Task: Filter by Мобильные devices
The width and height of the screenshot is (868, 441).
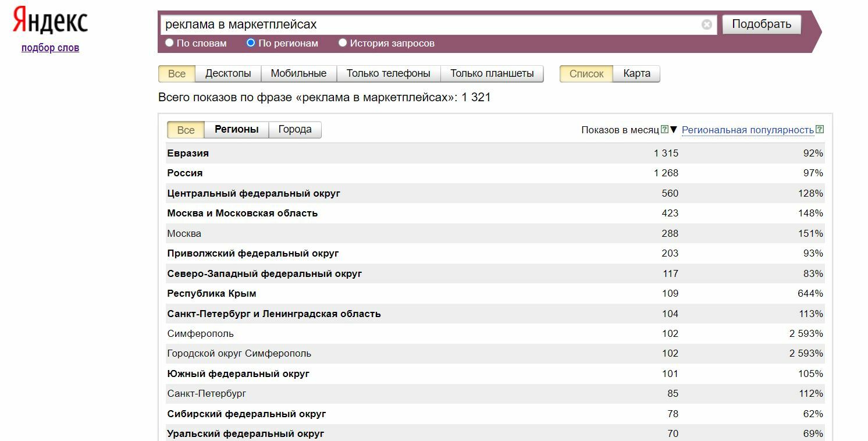Action: [x=298, y=74]
